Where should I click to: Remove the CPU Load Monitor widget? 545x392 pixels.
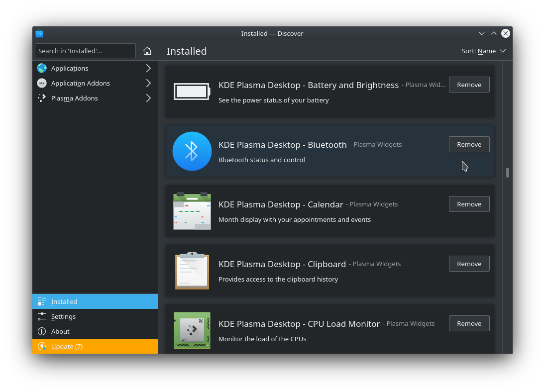coord(469,323)
